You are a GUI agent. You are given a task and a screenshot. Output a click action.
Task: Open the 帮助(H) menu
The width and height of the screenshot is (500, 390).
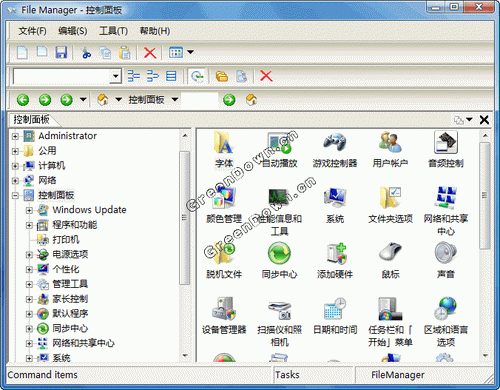pyautogui.click(x=155, y=31)
